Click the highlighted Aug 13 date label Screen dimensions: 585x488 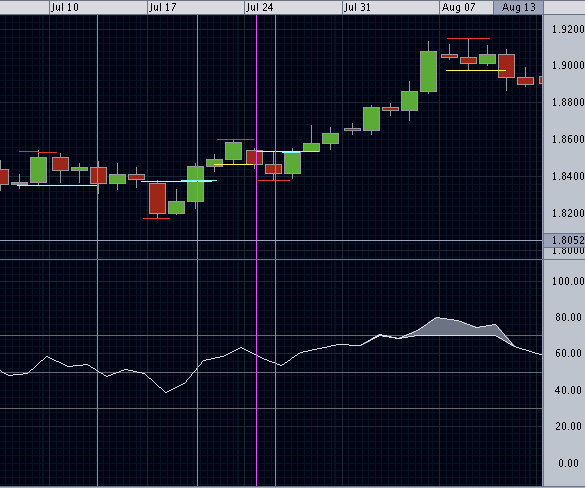click(518, 7)
